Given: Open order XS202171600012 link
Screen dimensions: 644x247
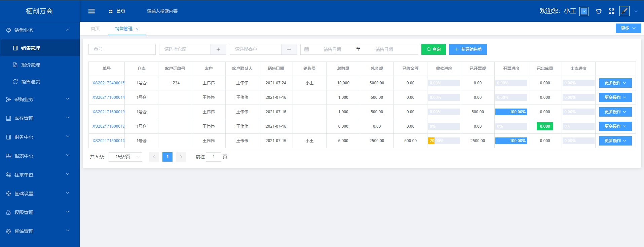Looking at the screenshot, I should [109, 126].
